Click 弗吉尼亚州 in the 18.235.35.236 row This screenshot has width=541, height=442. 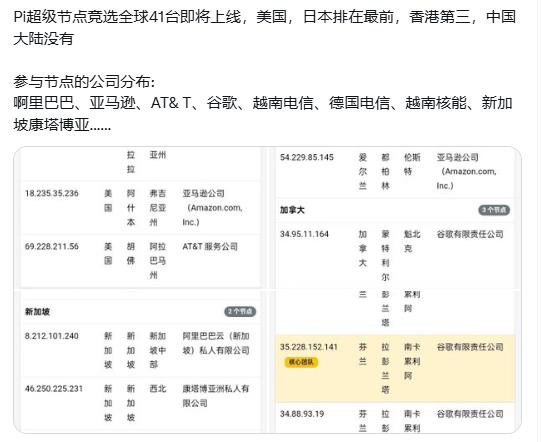pyautogui.click(x=158, y=207)
